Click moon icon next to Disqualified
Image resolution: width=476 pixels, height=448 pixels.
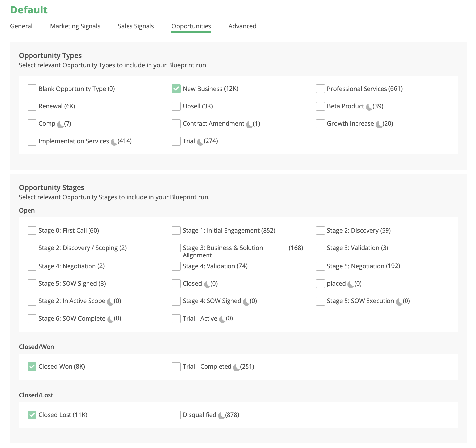221,416
